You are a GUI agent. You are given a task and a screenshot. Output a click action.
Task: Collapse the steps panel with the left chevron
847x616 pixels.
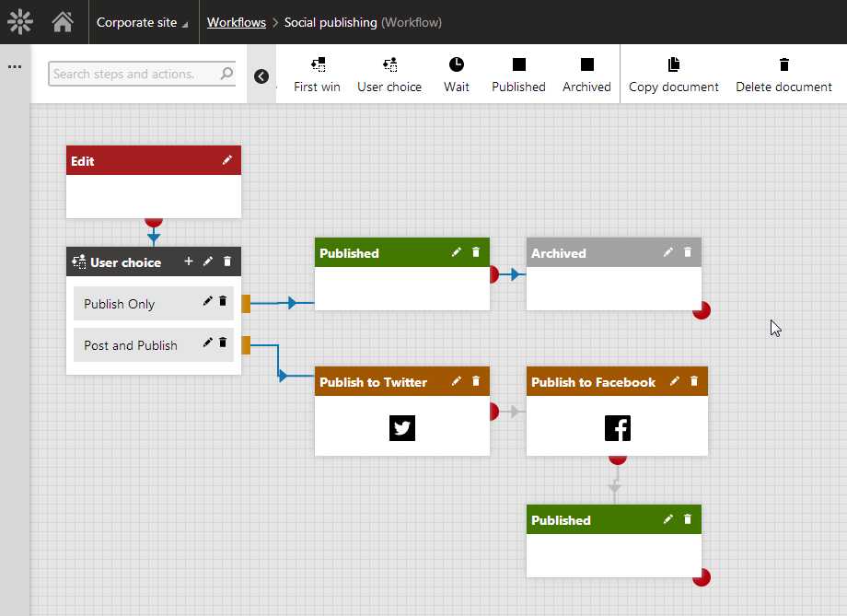coord(261,76)
